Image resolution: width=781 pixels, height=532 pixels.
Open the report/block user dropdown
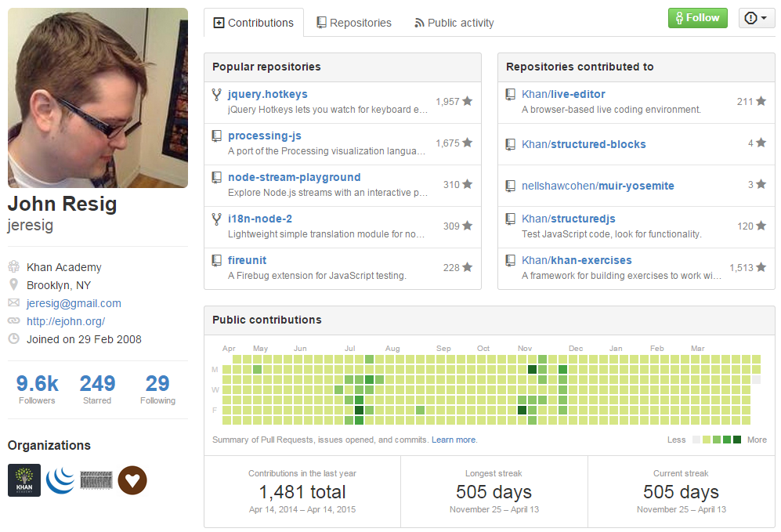[x=756, y=18]
